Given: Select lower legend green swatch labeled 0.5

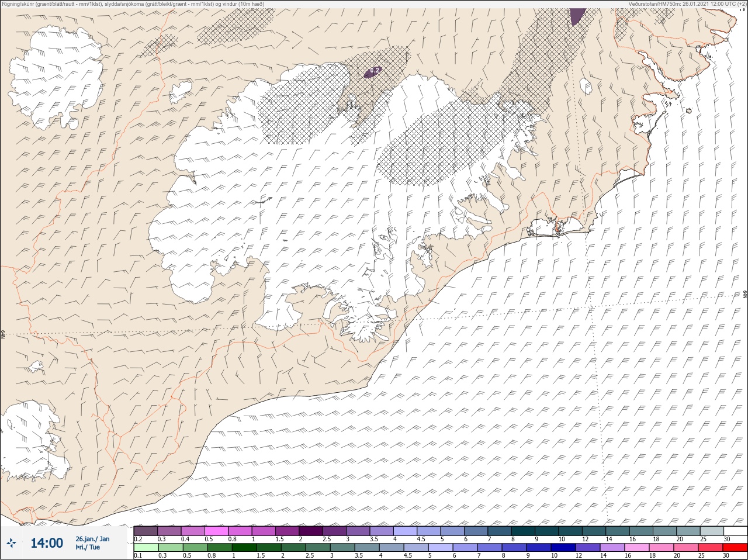Looking at the screenshot, I should [x=195, y=548].
